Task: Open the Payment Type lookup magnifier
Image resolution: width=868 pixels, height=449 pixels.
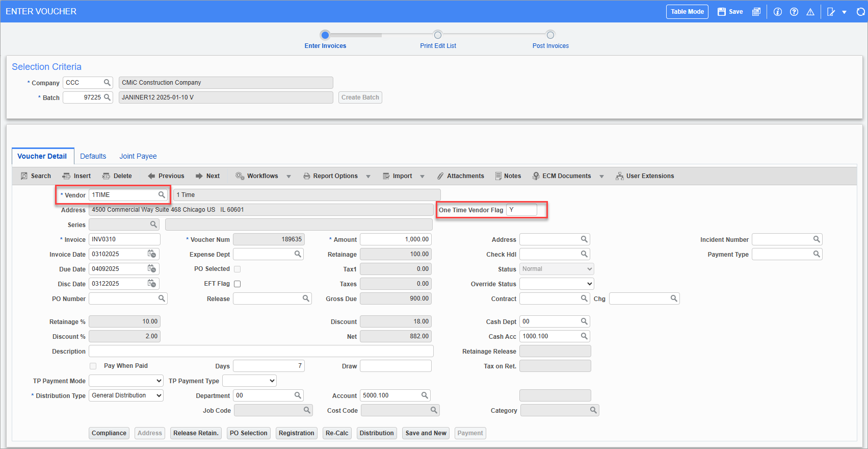Action: tap(817, 254)
